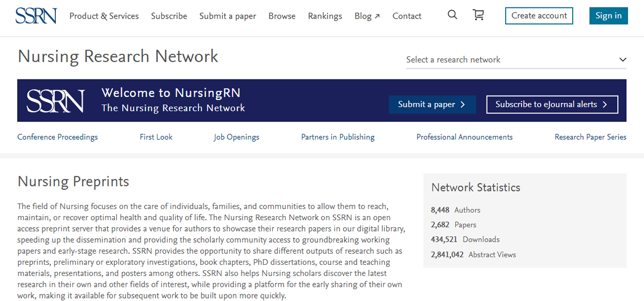Click Subscribe to eJournal alerts button
This screenshot has height=301, width=644.
(x=552, y=105)
